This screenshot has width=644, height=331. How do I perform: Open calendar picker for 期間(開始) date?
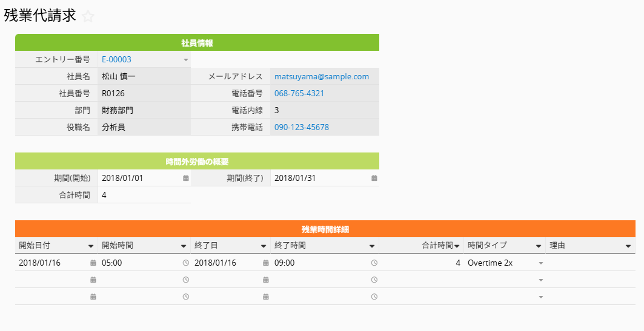[x=186, y=179]
